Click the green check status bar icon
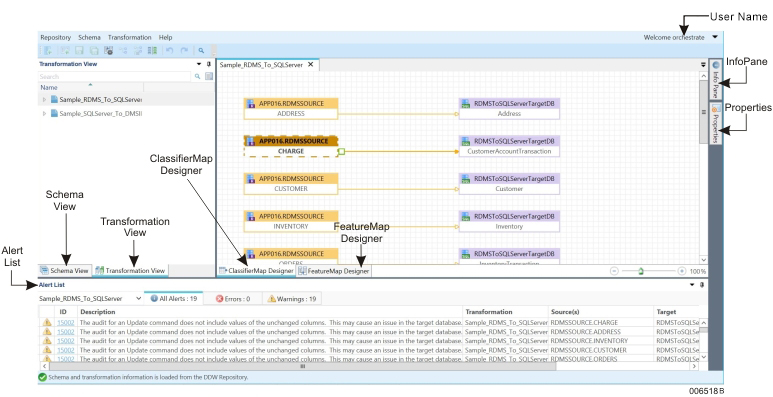 (x=43, y=377)
